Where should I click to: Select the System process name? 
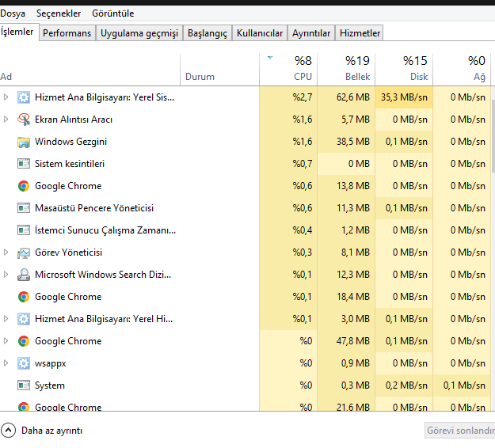pos(50,385)
